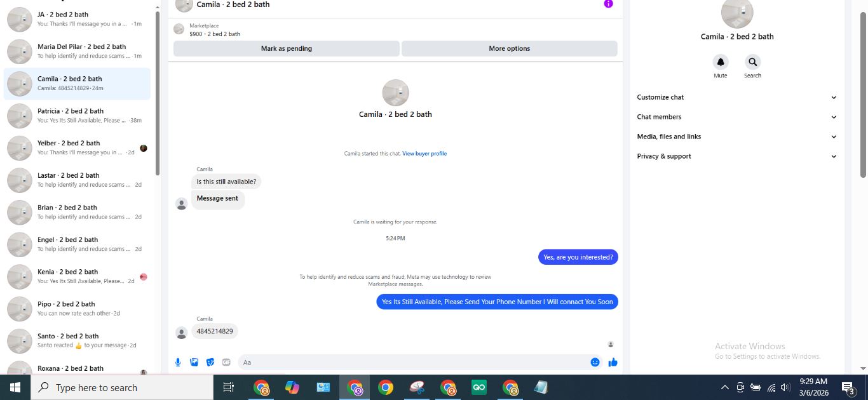868x400 pixels.
Task: Attach a photo using the image icon
Action: 194,363
